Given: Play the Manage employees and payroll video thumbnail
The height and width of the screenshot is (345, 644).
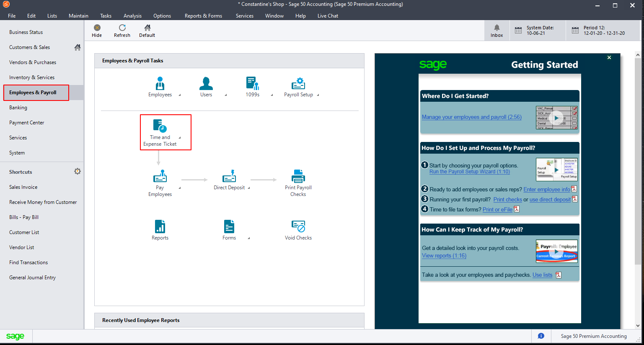Looking at the screenshot, I should [x=557, y=118].
